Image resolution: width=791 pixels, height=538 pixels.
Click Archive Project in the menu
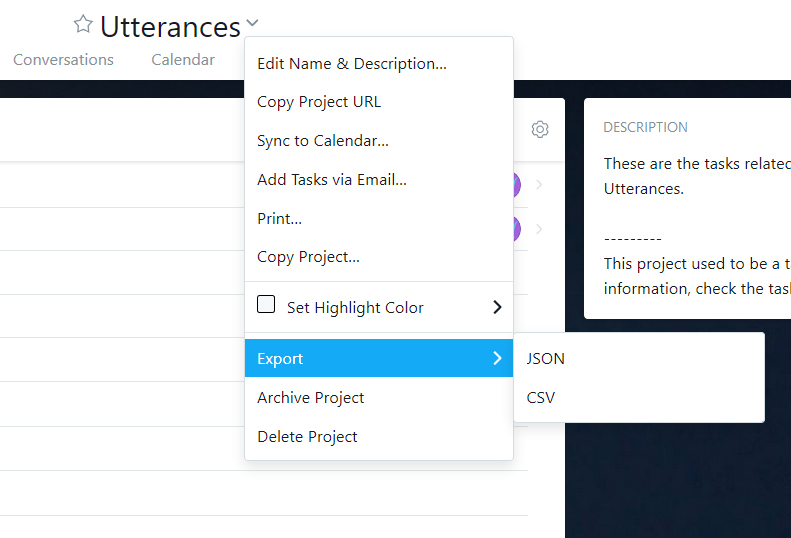point(310,398)
